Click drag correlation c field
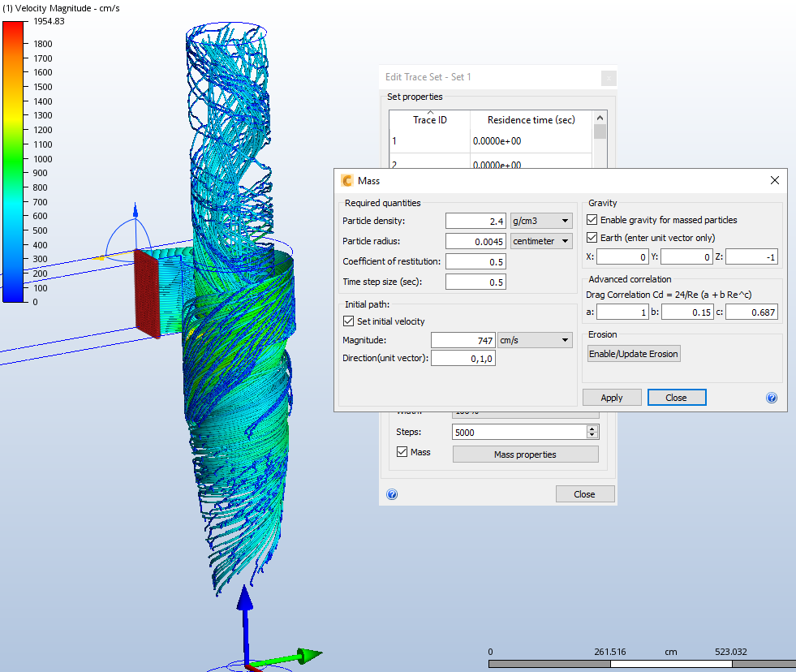Viewport: 796px width, 672px height. 752,312
